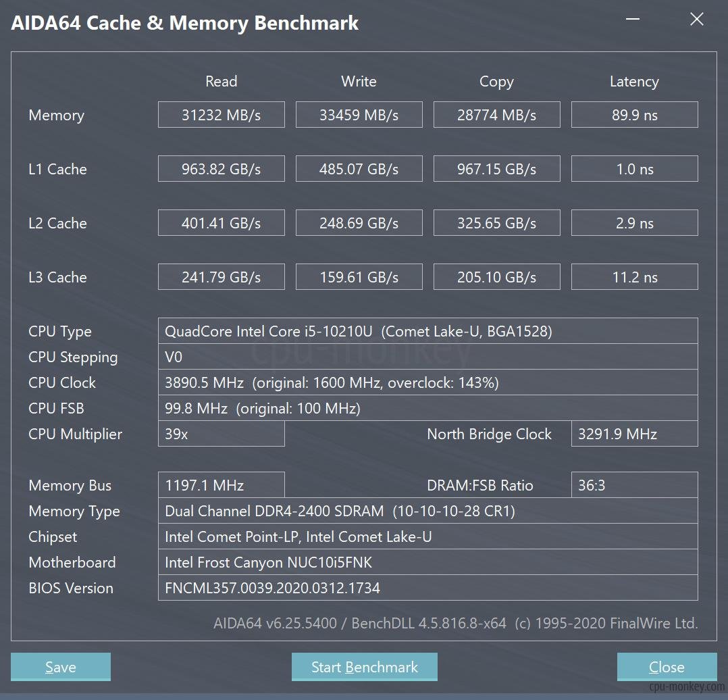
Task: Click the Copy column header
Action: click(x=496, y=82)
